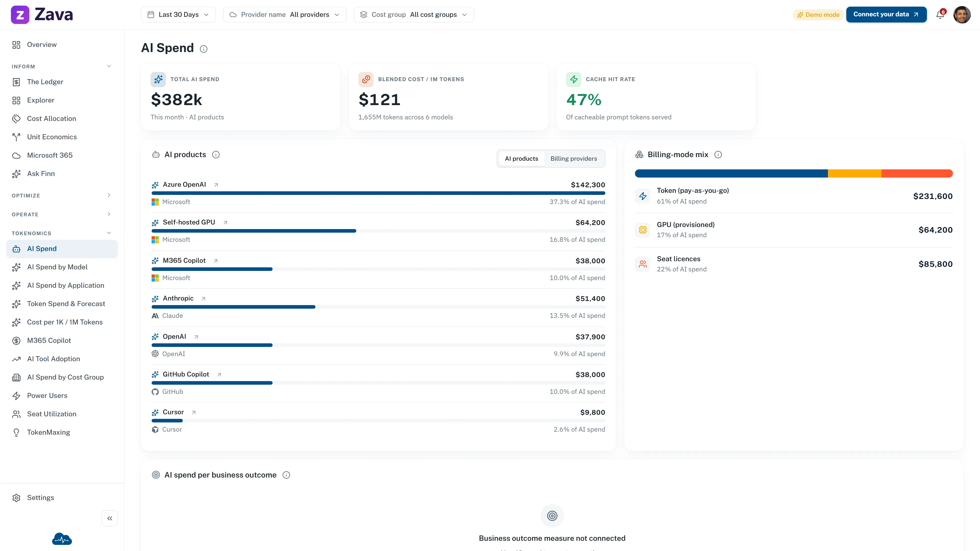
Task: Open the Last 30 Days date dropdown
Action: 178,15
